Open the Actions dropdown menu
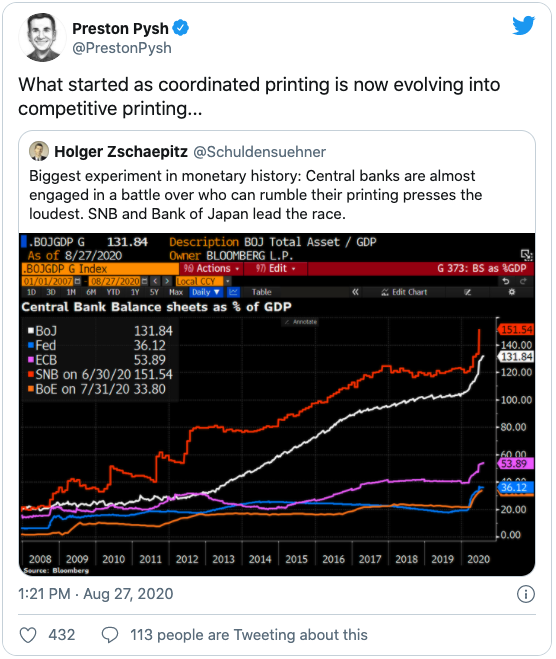This screenshot has width=556, height=659. click(x=212, y=269)
